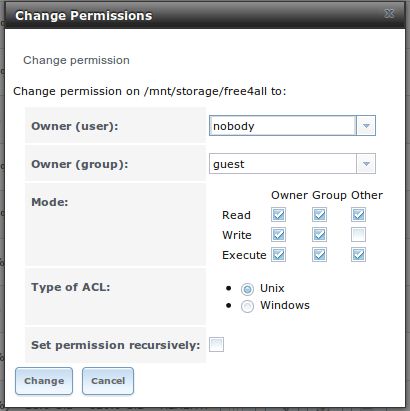Click the Cancel button
Image resolution: width=410 pixels, height=411 pixels.
[108, 381]
